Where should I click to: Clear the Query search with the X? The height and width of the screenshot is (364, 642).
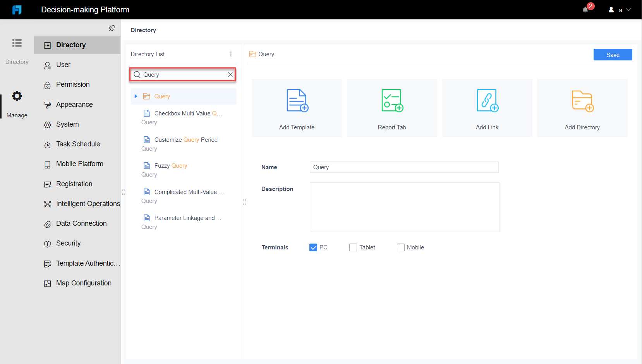pyautogui.click(x=230, y=74)
